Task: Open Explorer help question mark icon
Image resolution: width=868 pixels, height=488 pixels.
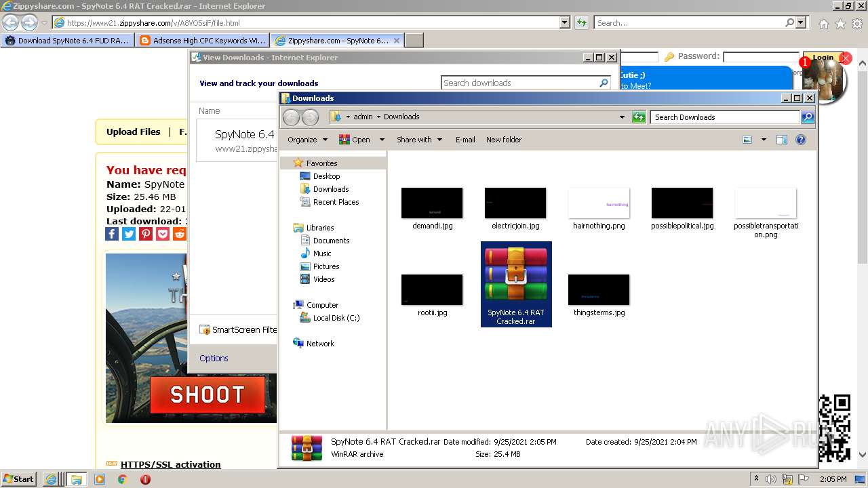Action: pyautogui.click(x=801, y=140)
